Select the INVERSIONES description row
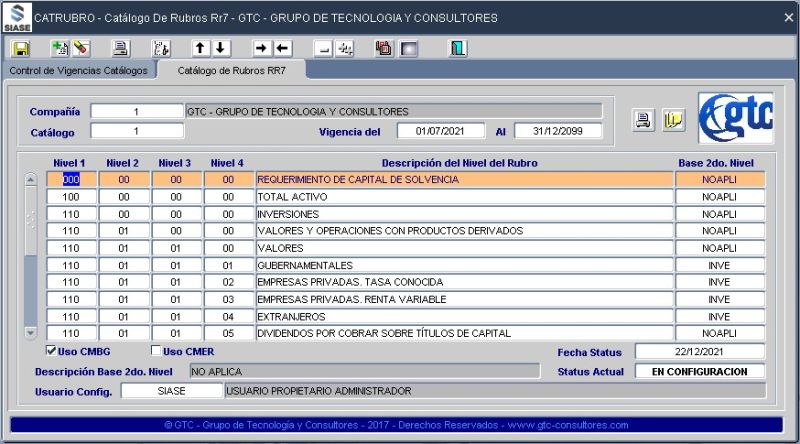The width and height of the screenshot is (800, 444). tap(464, 214)
